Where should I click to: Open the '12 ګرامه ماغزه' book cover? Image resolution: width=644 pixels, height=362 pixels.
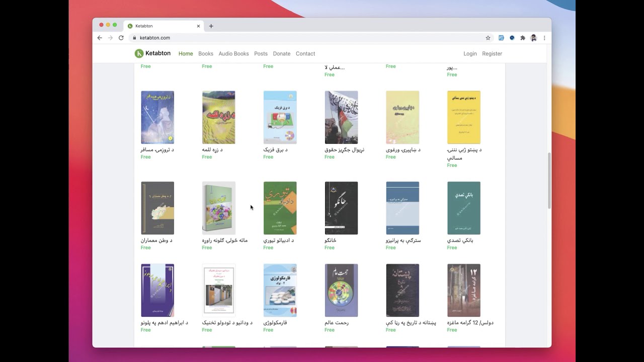(464, 291)
